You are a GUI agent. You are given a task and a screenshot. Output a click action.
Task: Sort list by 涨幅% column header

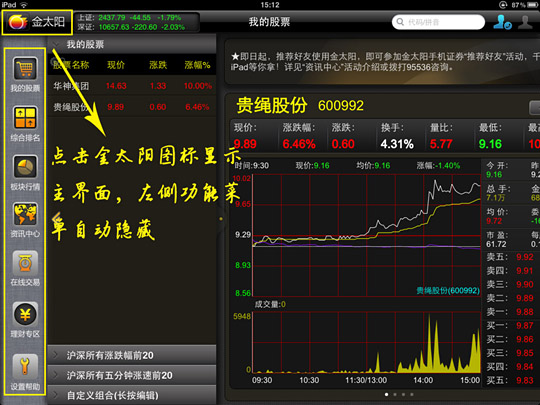197,65
